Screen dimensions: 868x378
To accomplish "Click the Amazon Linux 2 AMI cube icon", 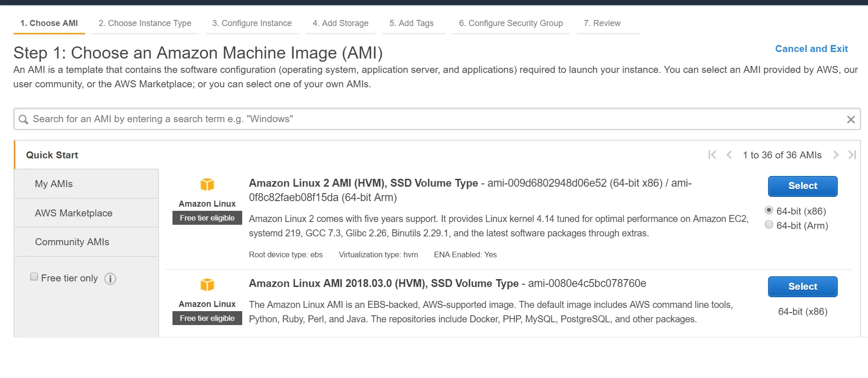I will (x=207, y=184).
